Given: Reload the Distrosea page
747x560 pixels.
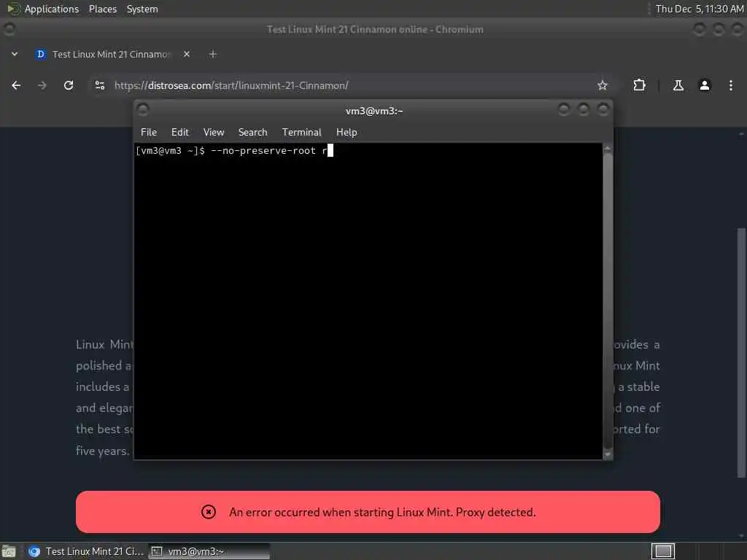Looking at the screenshot, I should [x=69, y=86].
